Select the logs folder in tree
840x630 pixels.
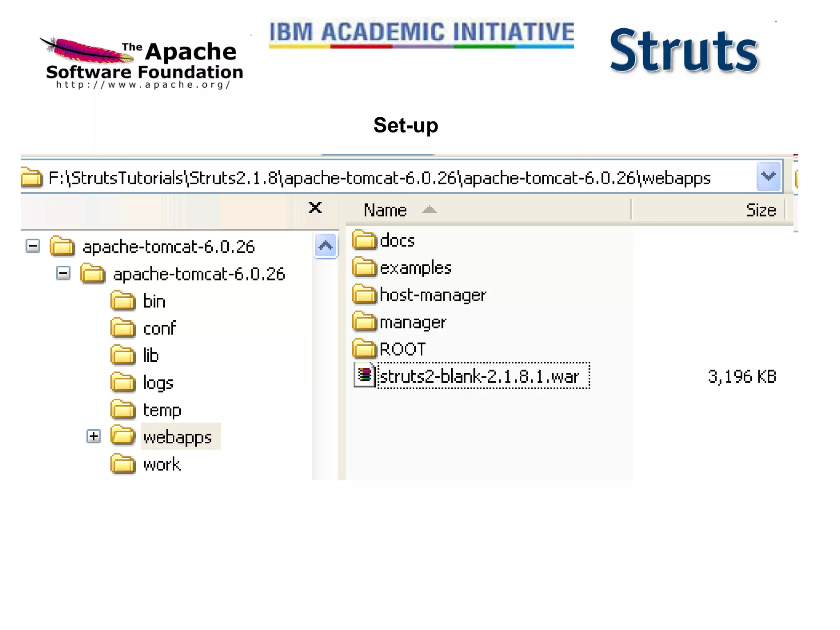(x=158, y=383)
